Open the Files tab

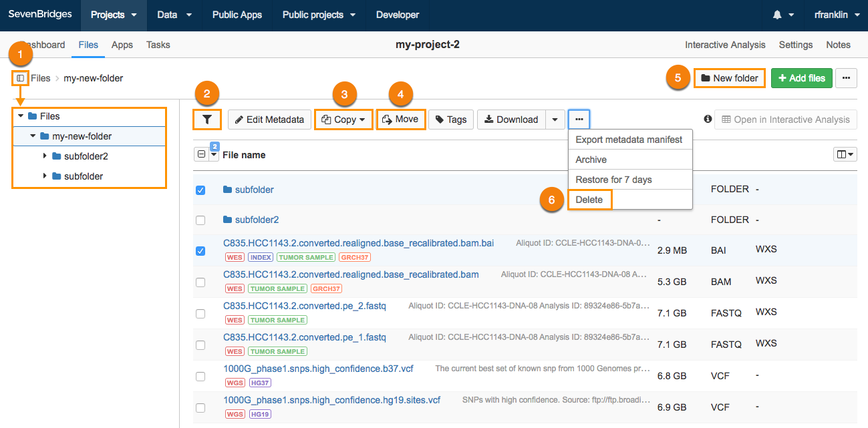[88, 45]
